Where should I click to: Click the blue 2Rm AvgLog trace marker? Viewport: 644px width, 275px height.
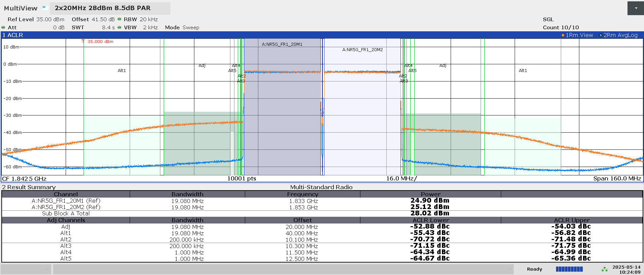(601, 35)
